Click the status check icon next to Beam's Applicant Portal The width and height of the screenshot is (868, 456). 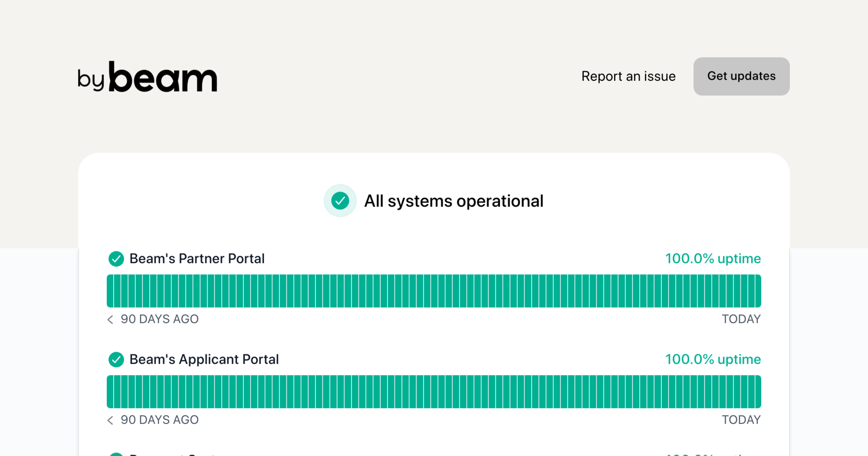pyautogui.click(x=116, y=359)
